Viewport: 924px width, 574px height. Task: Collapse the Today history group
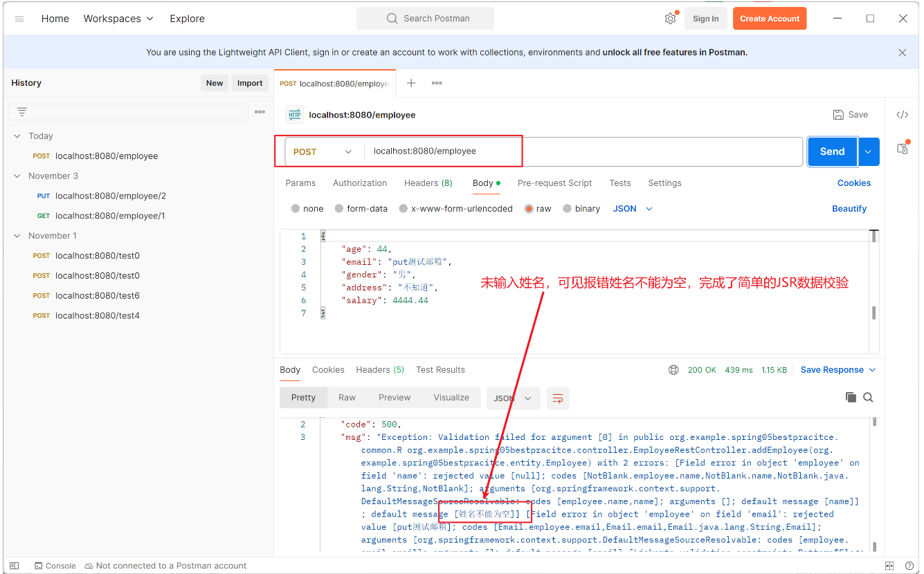pos(17,136)
